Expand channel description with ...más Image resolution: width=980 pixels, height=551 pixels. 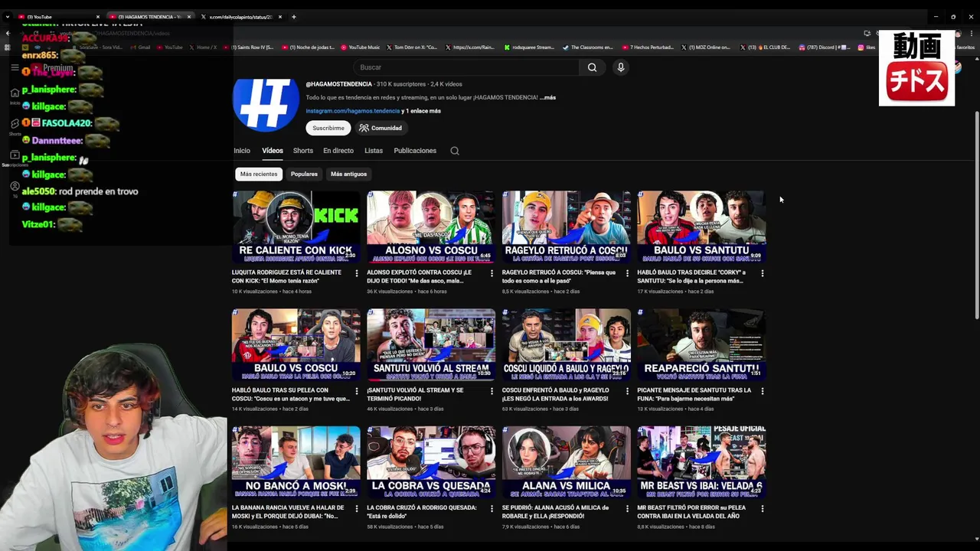point(547,98)
